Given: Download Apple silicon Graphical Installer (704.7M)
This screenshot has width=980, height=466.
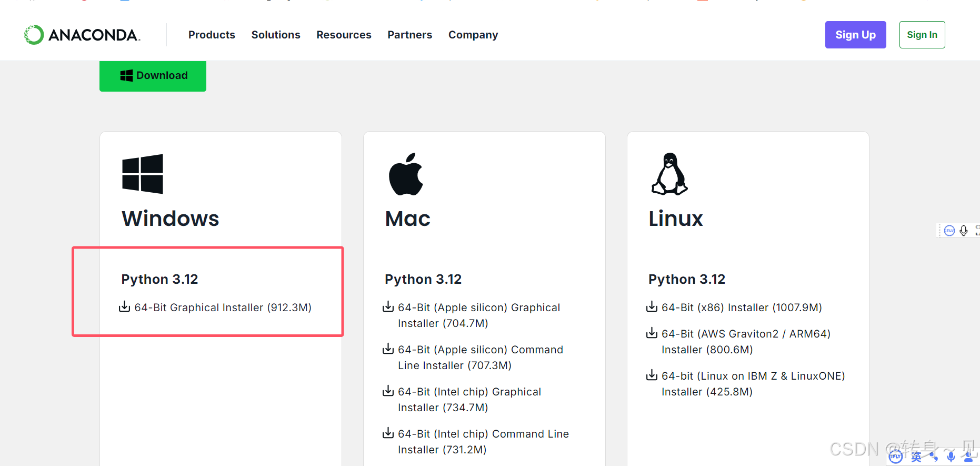Looking at the screenshot, I should coord(479,315).
